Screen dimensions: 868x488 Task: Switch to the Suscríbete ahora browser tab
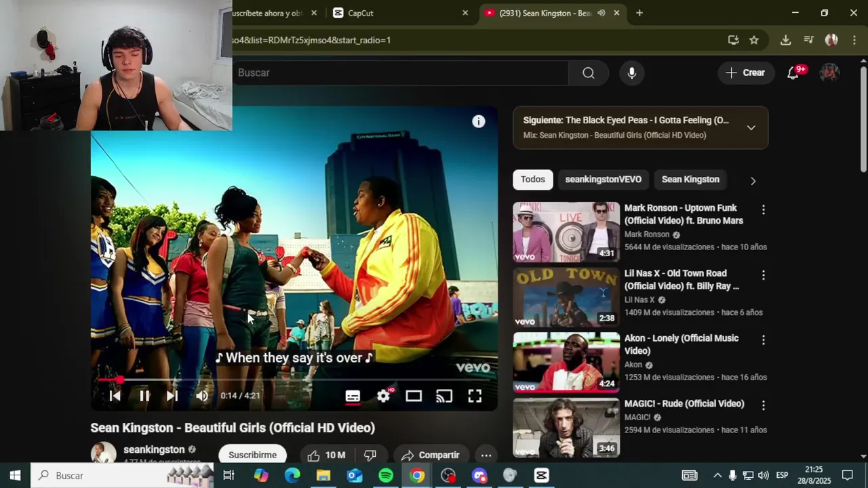click(267, 13)
